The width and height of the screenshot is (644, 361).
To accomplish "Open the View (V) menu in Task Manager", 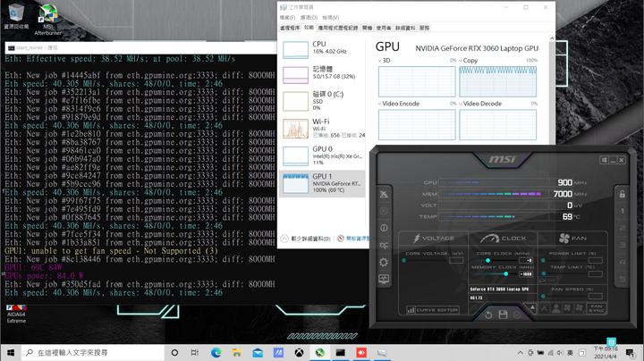I will 331,18.
